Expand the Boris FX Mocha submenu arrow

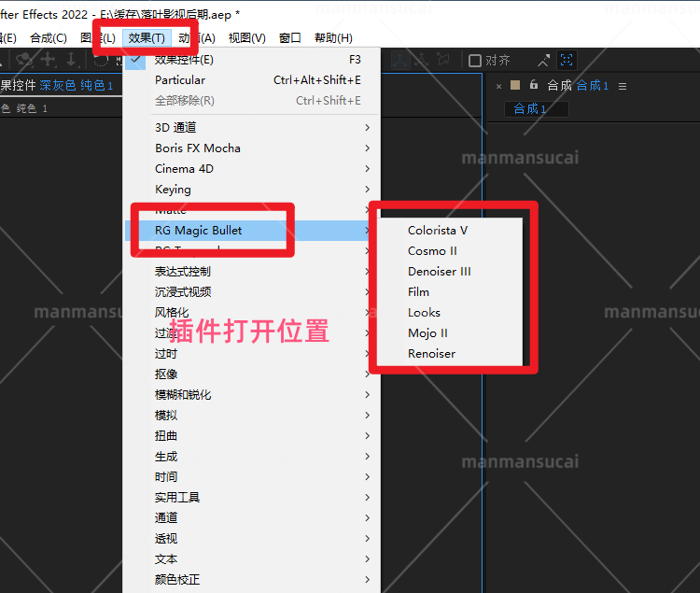coord(367,148)
